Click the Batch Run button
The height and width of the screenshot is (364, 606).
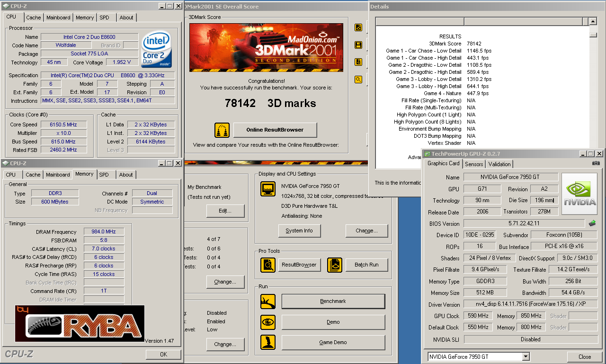point(366,265)
